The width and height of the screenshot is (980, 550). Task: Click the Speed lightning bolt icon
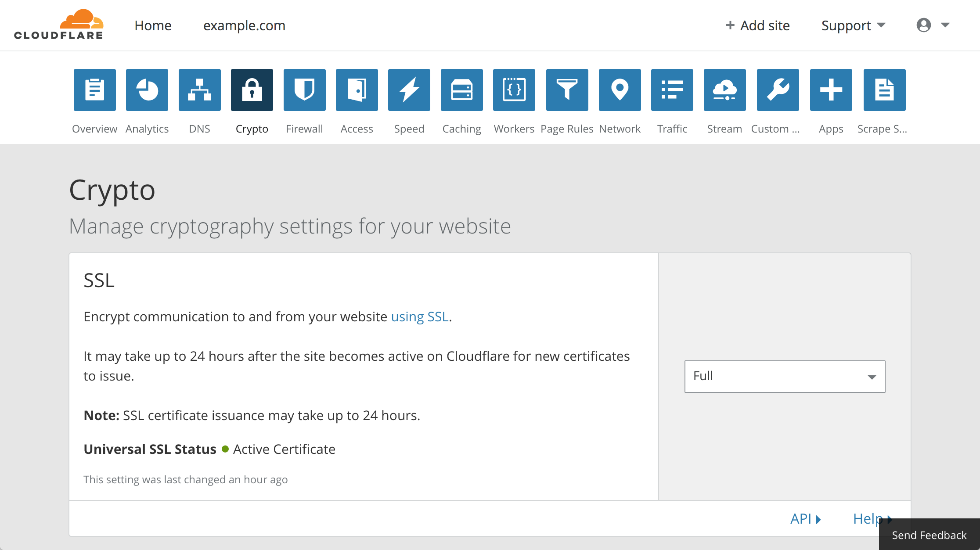click(x=409, y=90)
